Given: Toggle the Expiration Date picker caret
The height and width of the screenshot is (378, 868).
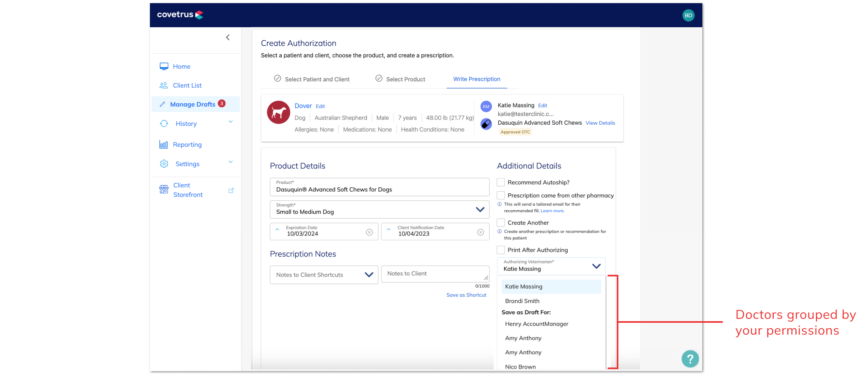Looking at the screenshot, I should [x=277, y=229].
